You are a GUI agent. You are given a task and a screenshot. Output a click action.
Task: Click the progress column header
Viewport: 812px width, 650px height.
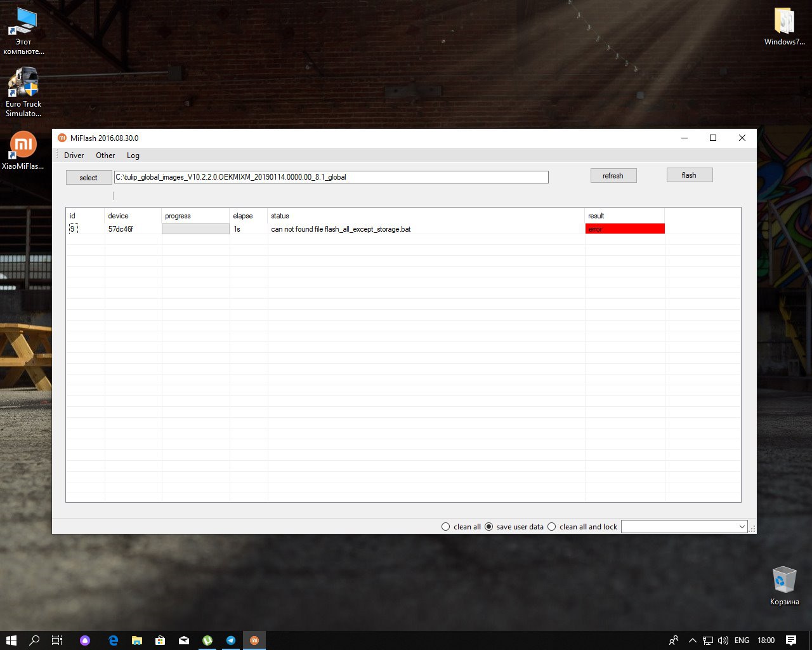coord(195,216)
